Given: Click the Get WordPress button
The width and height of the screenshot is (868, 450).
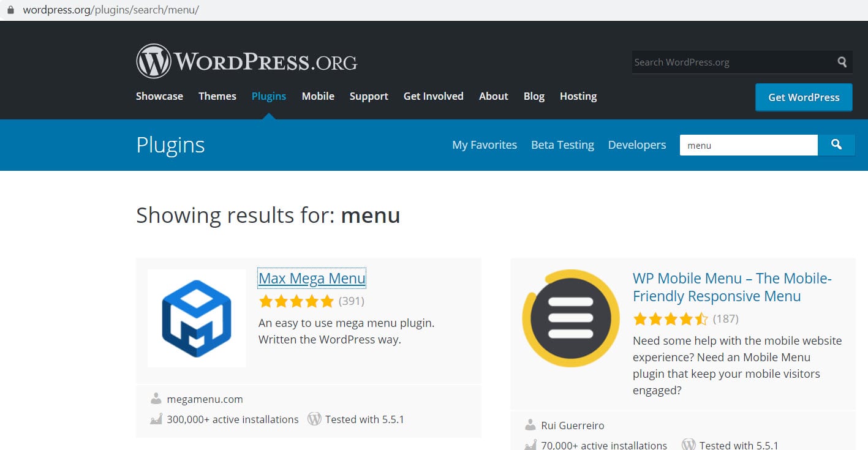Looking at the screenshot, I should click(804, 97).
